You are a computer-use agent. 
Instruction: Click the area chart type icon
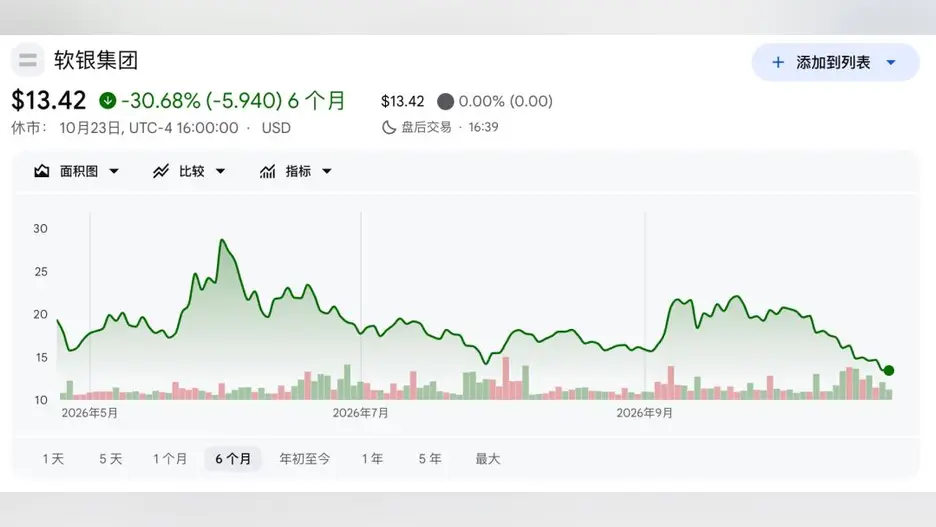[41, 171]
